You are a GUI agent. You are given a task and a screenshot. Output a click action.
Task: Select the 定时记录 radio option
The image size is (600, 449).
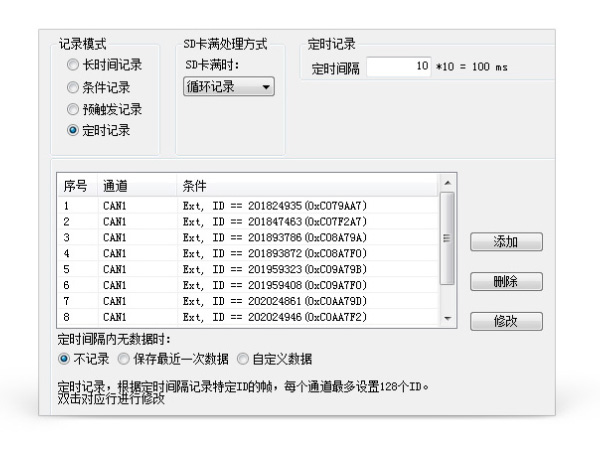(x=72, y=130)
